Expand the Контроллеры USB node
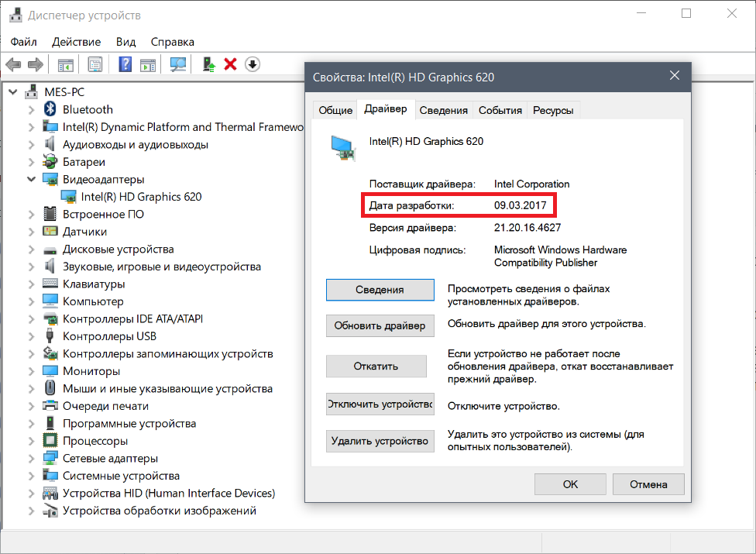756x554 pixels. coord(31,336)
